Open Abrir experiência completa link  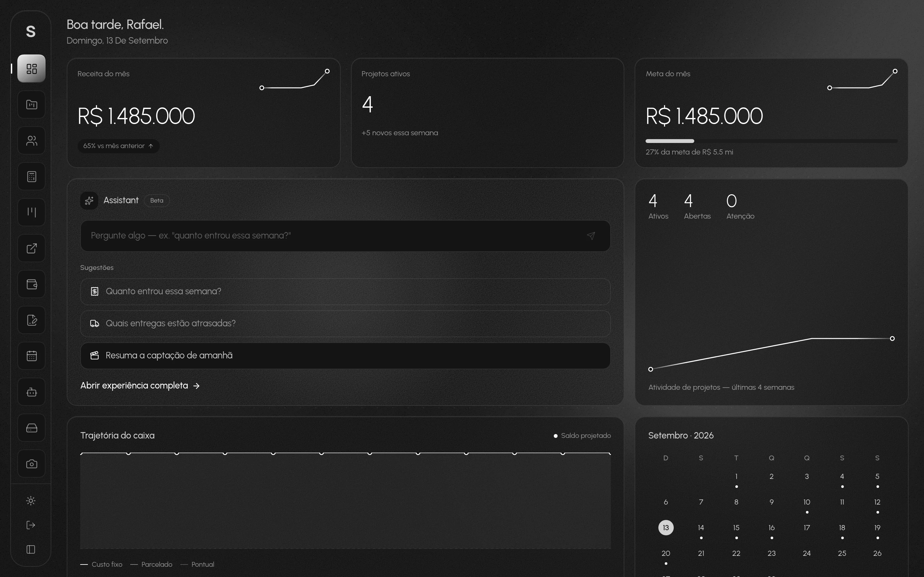pyautogui.click(x=140, y=386)
